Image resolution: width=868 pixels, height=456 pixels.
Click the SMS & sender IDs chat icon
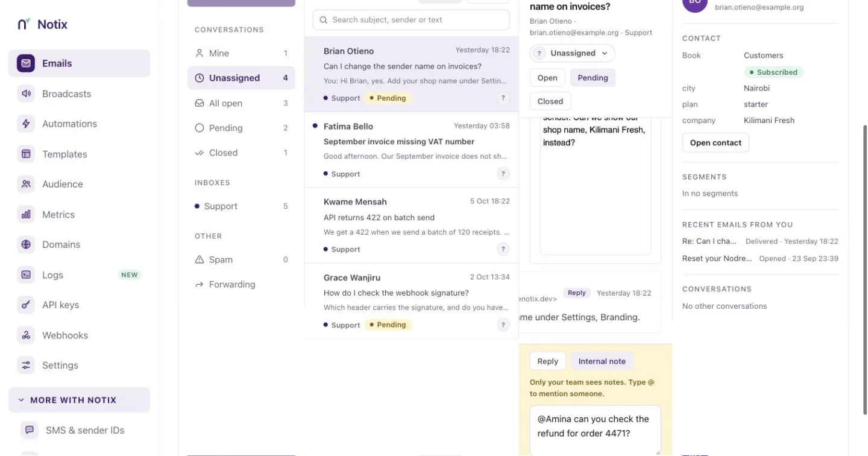[30, 430]
